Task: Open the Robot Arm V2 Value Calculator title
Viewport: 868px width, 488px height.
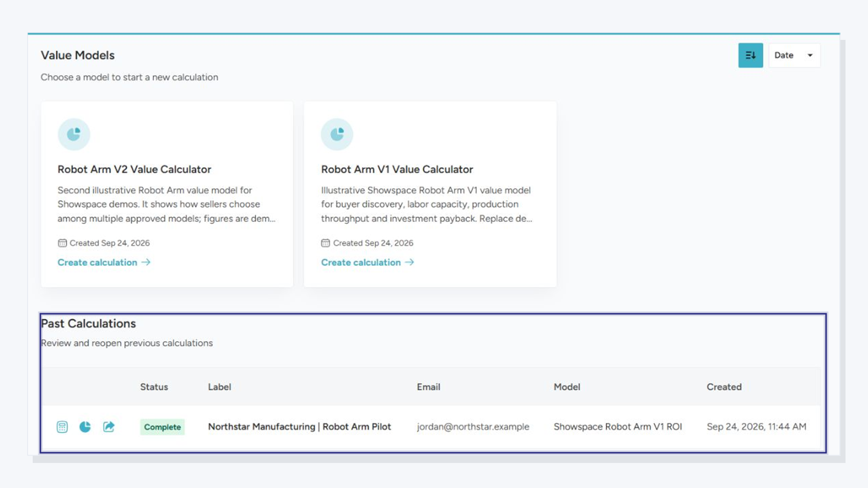Action: pos(134,169)
